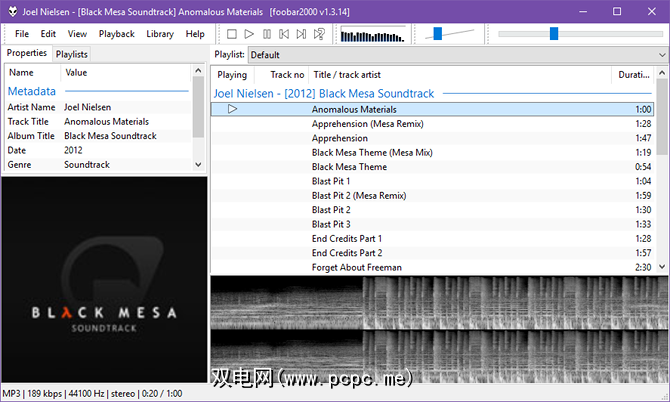This screenshot has height=402, width=670.
Task: Skip to next track
Action: point(302,34)
